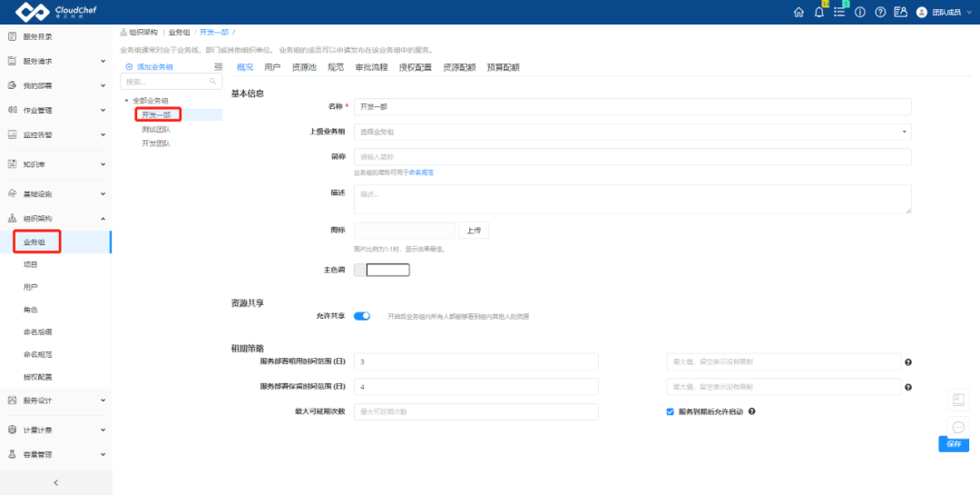Screen dimensions: 980x495
Task: Click the 服务请求 sidebar icon
Action: tap(12, 61)
